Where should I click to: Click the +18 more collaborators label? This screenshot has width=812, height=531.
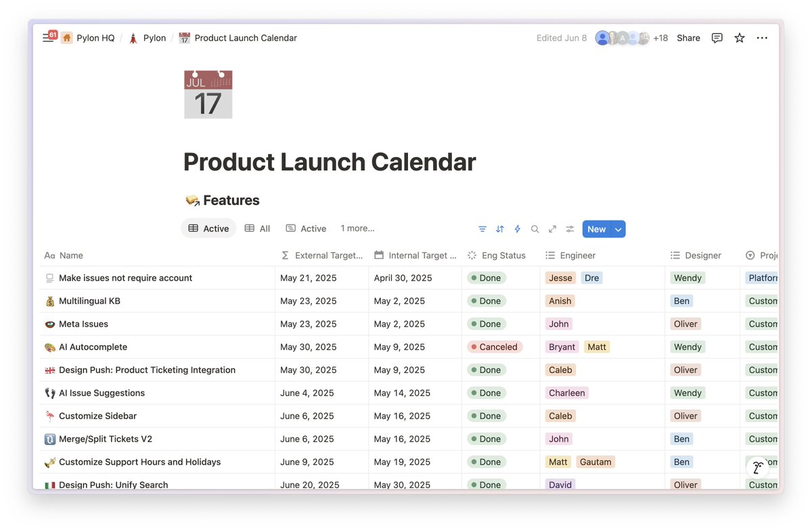pyautogui.click(x=660, y=38)
